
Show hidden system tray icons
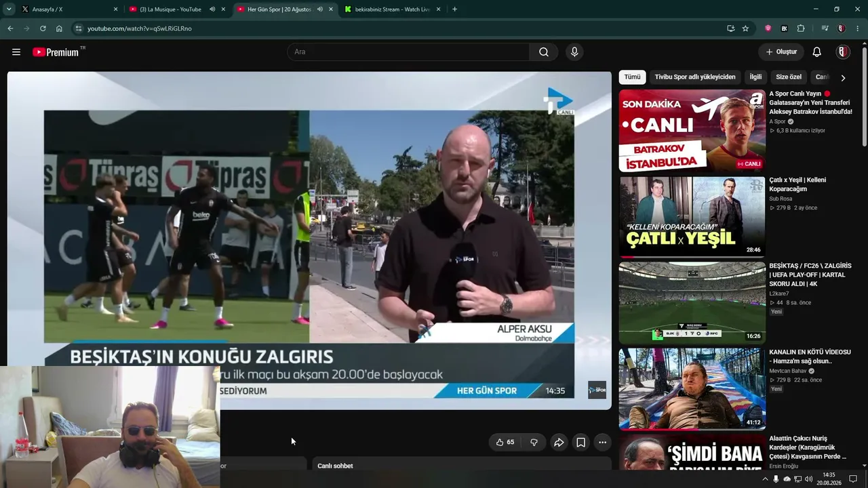click(x=766, y=479)
